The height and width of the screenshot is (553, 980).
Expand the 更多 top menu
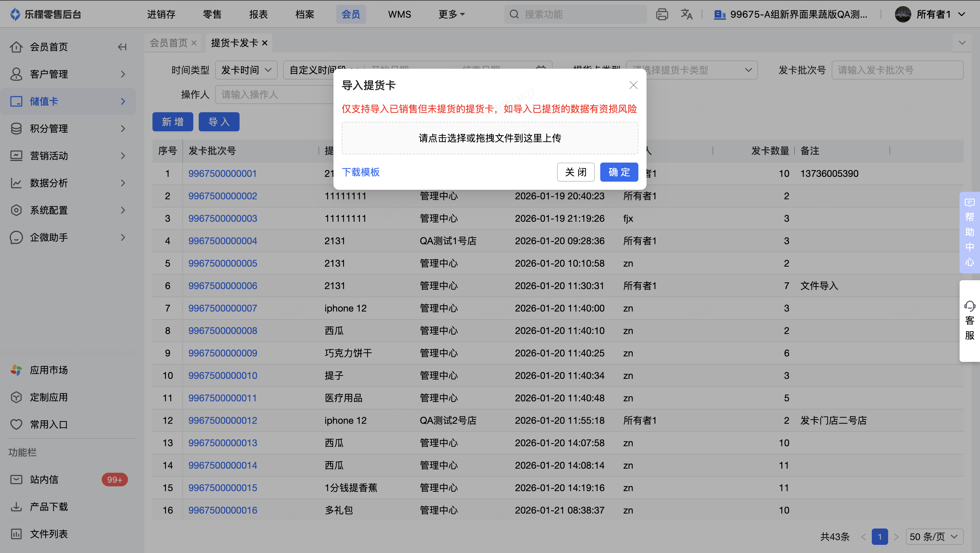pos(451,14)
